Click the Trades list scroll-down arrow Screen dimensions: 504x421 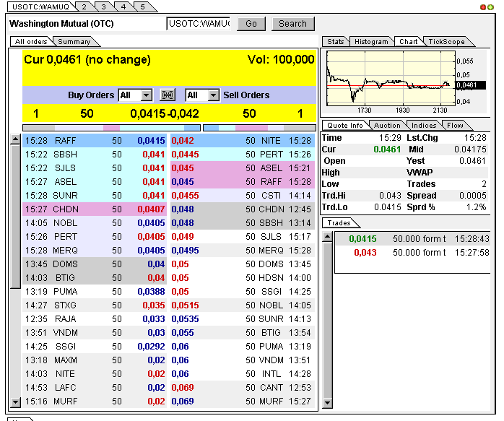tap(326, 402)
